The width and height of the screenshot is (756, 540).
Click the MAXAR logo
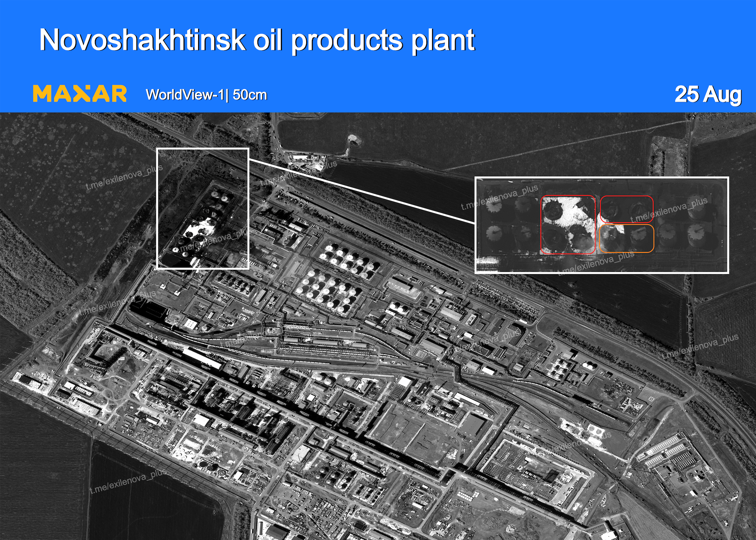pos(79,94)
